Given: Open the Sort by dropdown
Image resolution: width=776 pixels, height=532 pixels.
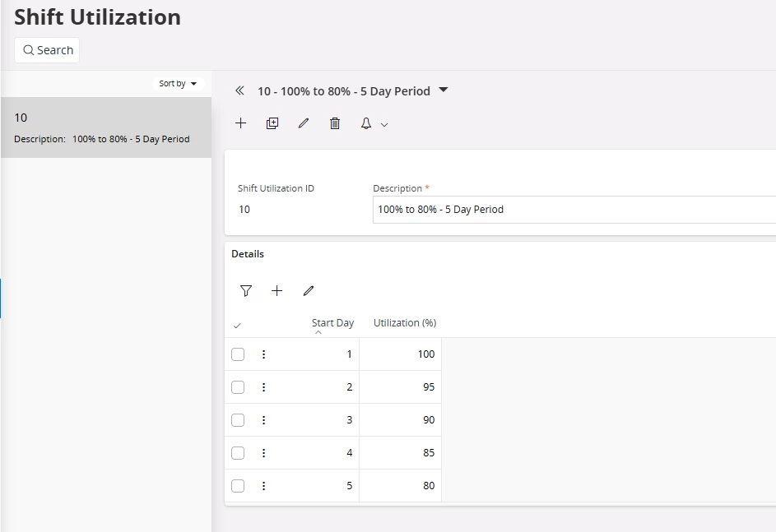Looking at the screenshot, I should (179, 84).
